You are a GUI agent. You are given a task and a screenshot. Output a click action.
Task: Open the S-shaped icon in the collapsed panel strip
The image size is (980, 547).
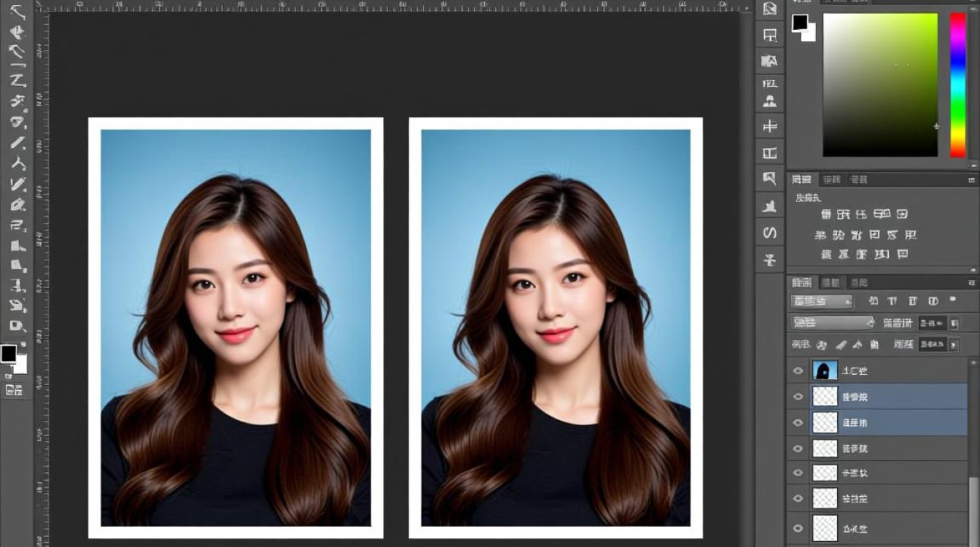pos(769,233)
